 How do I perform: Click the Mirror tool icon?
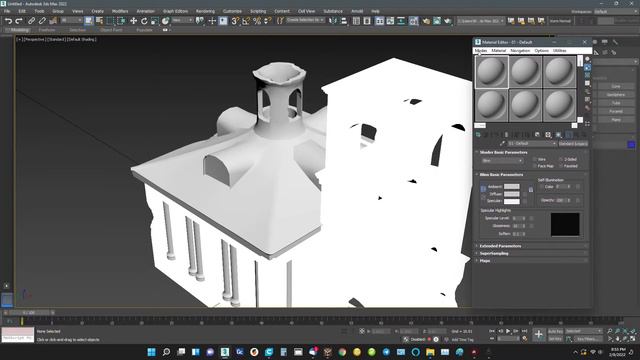pos(333,21)
